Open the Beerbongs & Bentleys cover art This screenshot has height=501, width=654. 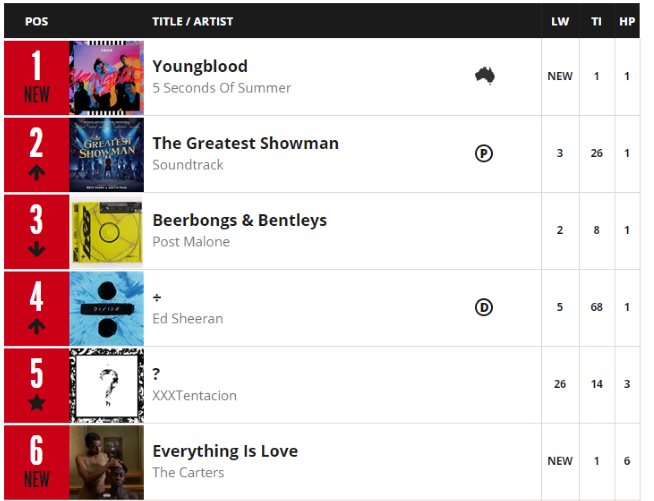107,231
